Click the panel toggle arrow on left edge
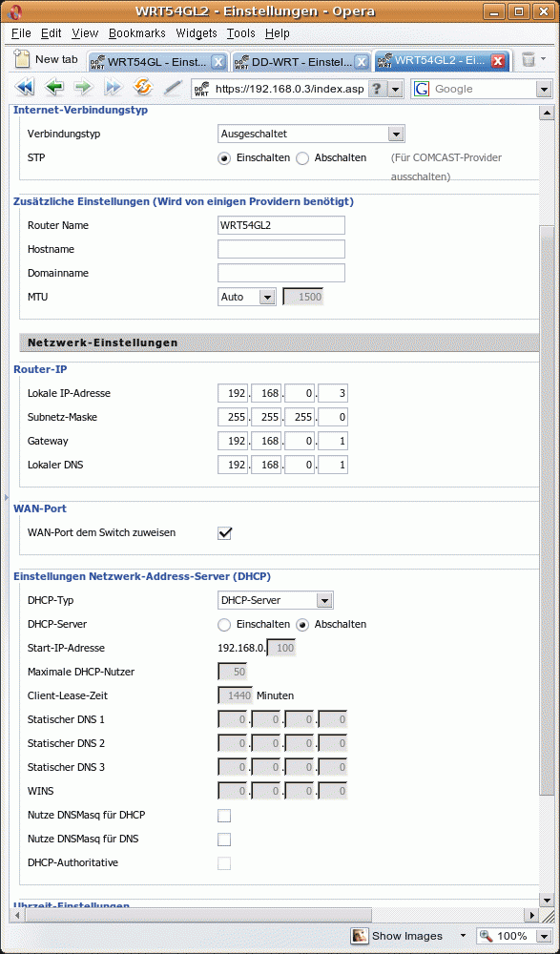Viewport: 560px width, 954px height. (6, 496)
